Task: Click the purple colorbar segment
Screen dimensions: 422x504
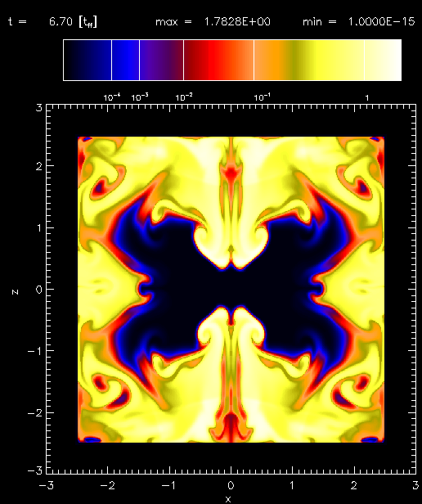Action: tap(161, 60)
